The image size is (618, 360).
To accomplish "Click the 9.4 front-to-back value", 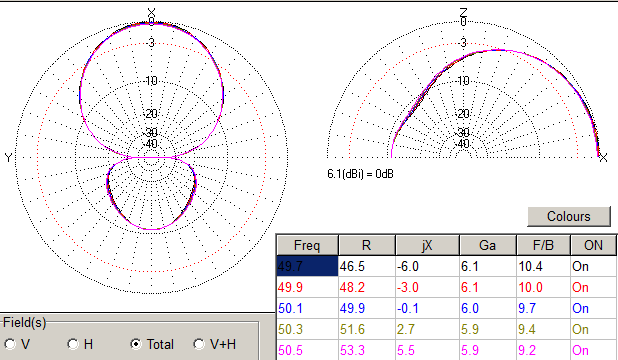I will coord(527,329).
